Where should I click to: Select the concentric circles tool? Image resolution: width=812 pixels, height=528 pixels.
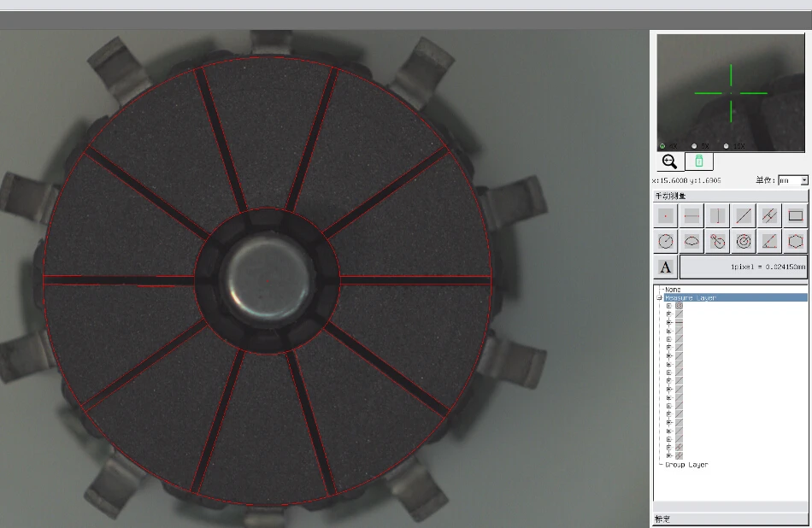pos(744,242)
